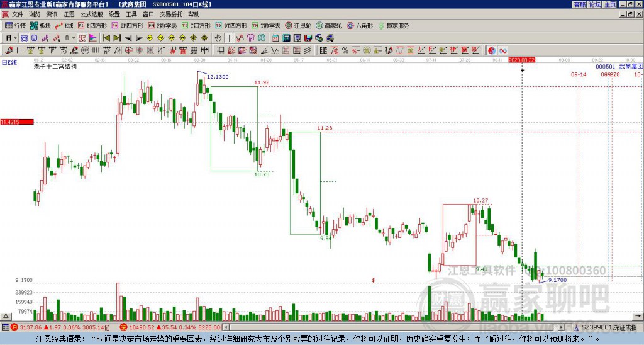This screenshot has width=644, height=345.
Task: Toggle the 权 price adjustment button
Action: coord(82,38)
